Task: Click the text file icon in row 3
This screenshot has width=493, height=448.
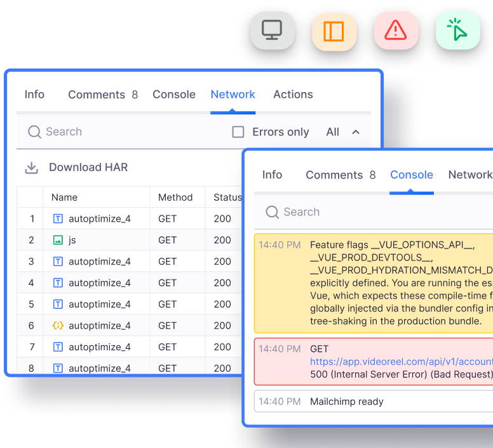Action: (58, 261)
